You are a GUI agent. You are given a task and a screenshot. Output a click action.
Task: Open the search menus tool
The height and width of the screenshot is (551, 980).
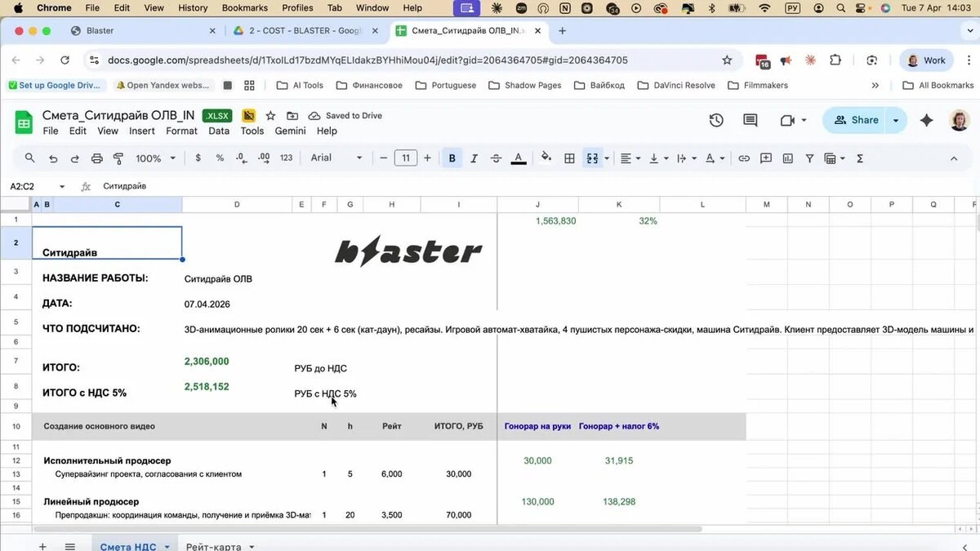[30, 158]
